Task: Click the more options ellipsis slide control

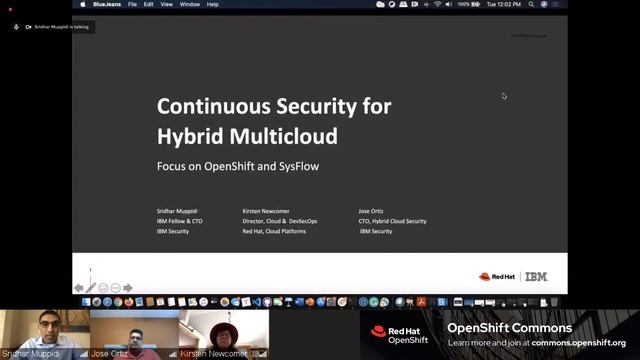Action: tap(116, 288)
